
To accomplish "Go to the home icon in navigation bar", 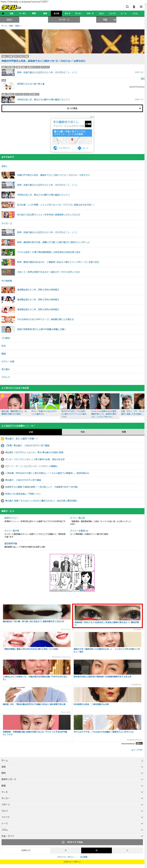I will coord(3,14).
